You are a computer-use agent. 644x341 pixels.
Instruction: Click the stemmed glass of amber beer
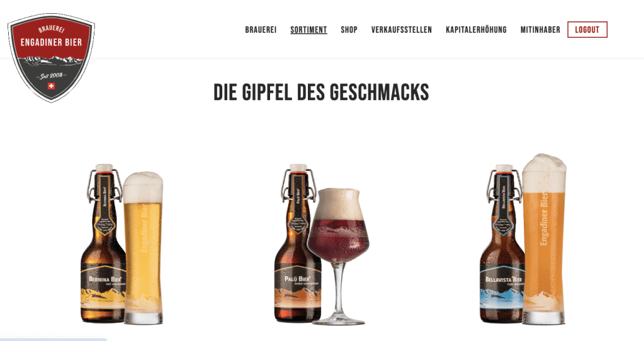click(339, 256)
